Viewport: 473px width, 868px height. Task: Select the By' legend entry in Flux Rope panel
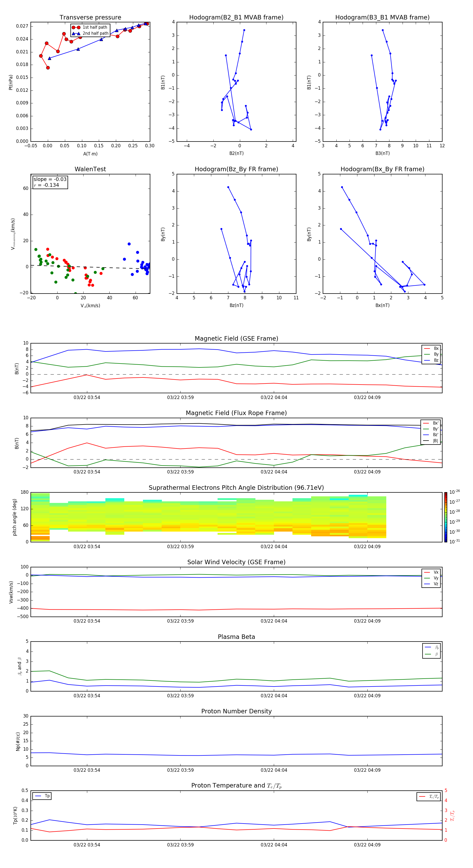coord(431,429)
